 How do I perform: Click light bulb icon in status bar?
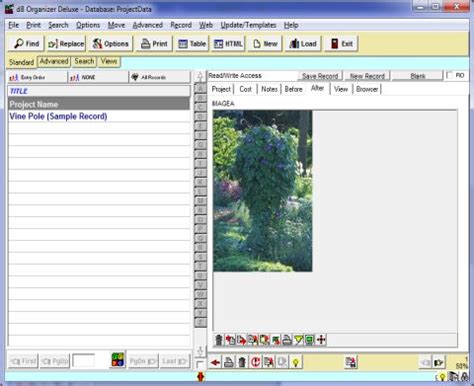pos(442,377)
